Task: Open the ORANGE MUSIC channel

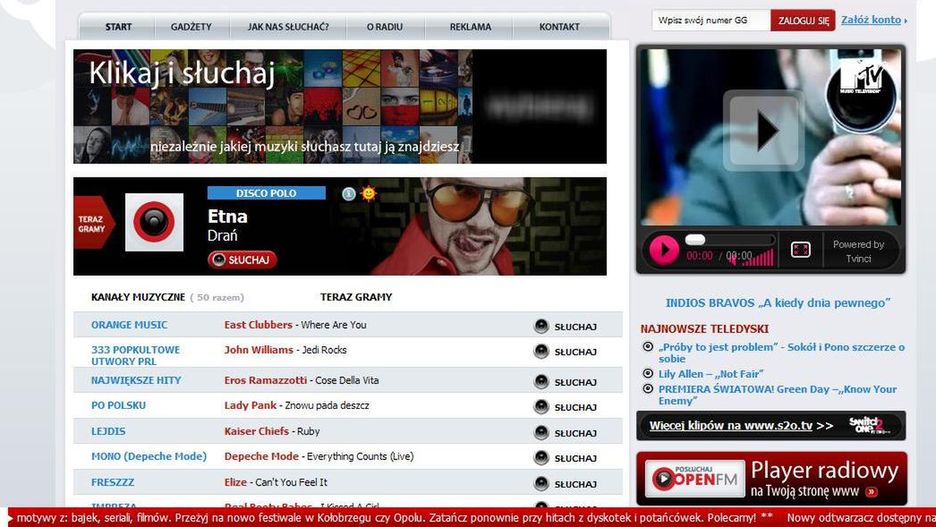Action: (x=129, y=325)
